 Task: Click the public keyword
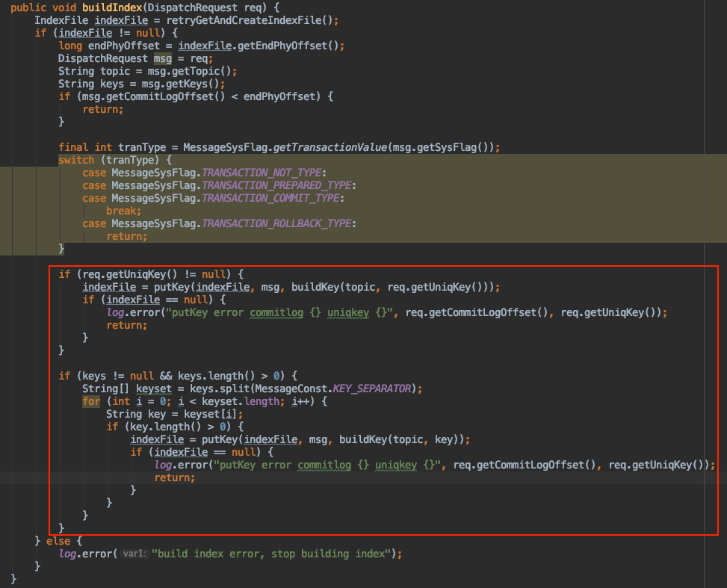[28, 7]
